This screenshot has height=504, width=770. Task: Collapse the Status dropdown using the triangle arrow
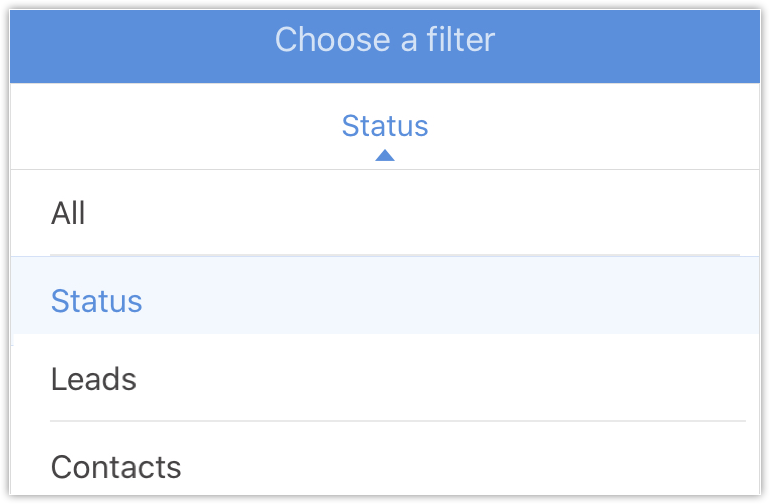(385, 155)
